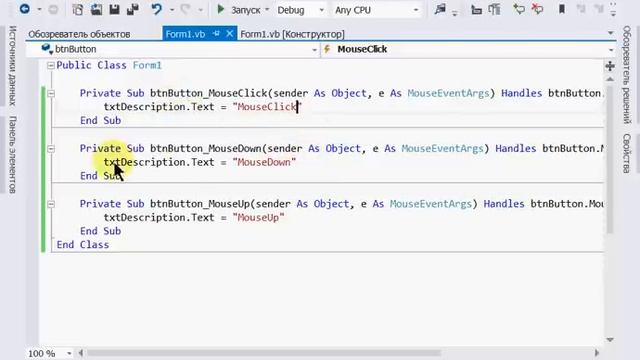Select the Form1.vb code tab
This screenshot has width=640, height=360.
(185, 34)
